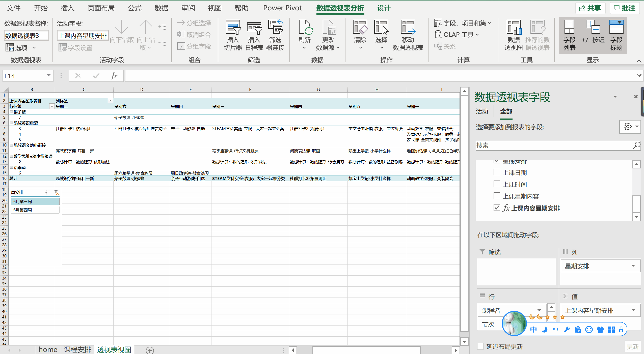The height and width of the screenshot is (354, 644).
Task: Check the 上课星期内容 field checkbox
Action: click(x=497, y=196)
